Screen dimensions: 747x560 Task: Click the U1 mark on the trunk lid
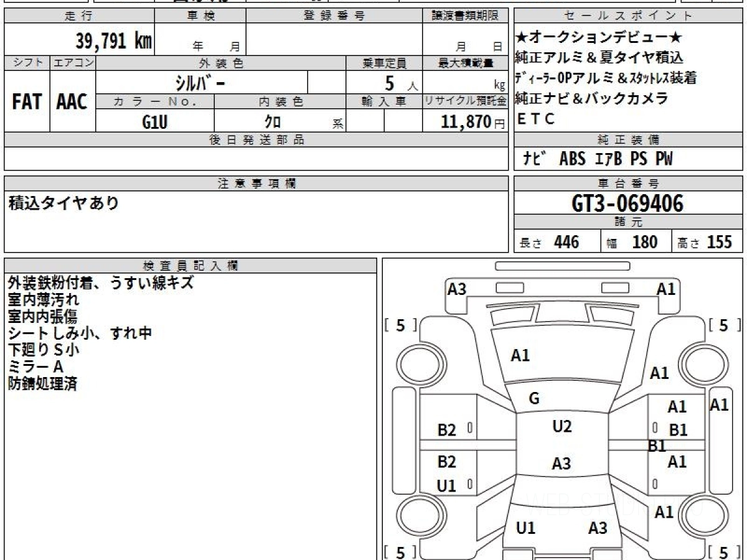point(526,528)
